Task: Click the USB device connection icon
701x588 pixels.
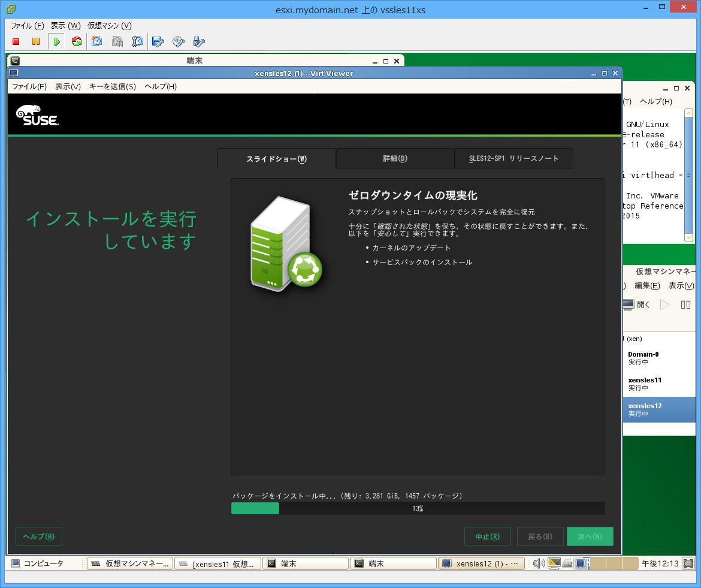Action: pos(198,41)
